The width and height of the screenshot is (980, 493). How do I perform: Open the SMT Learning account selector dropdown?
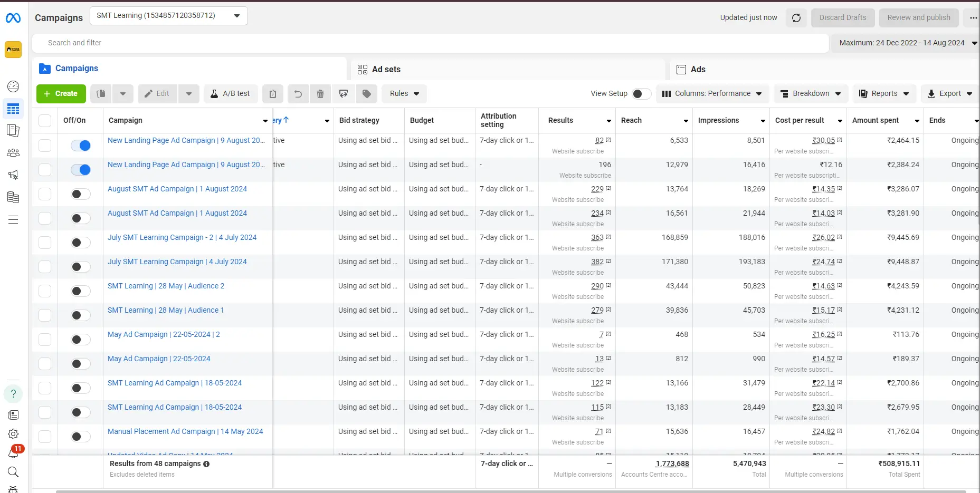pyautogui.click(x=169, y=16)
